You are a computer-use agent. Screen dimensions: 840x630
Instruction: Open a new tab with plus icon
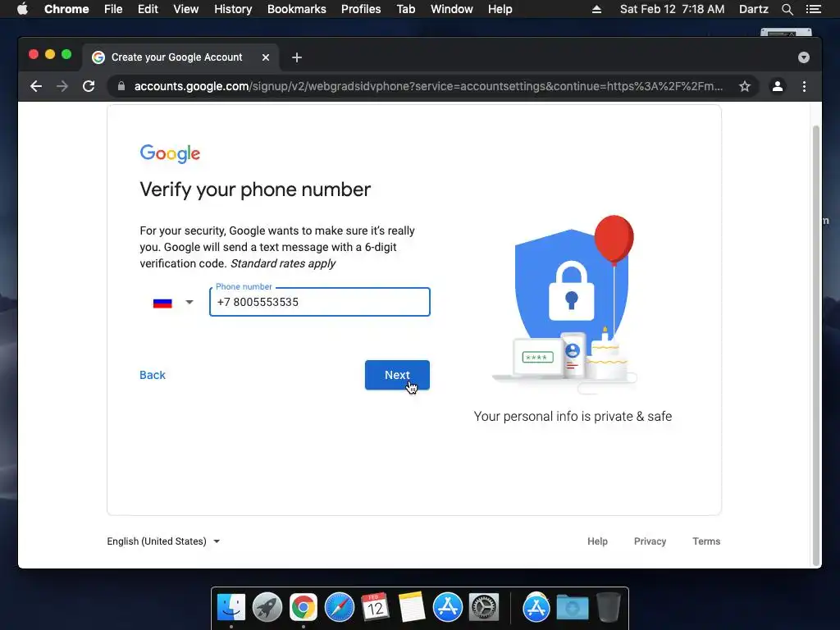(x=297, y=57)
